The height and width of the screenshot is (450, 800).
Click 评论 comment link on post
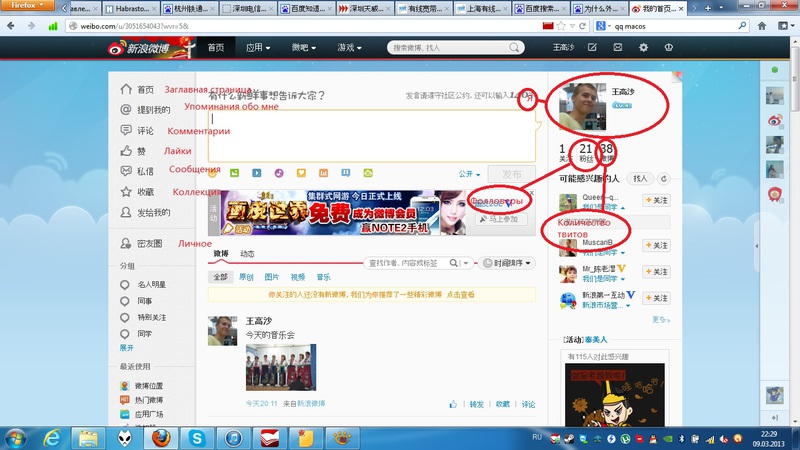click(x=528, y=404)
